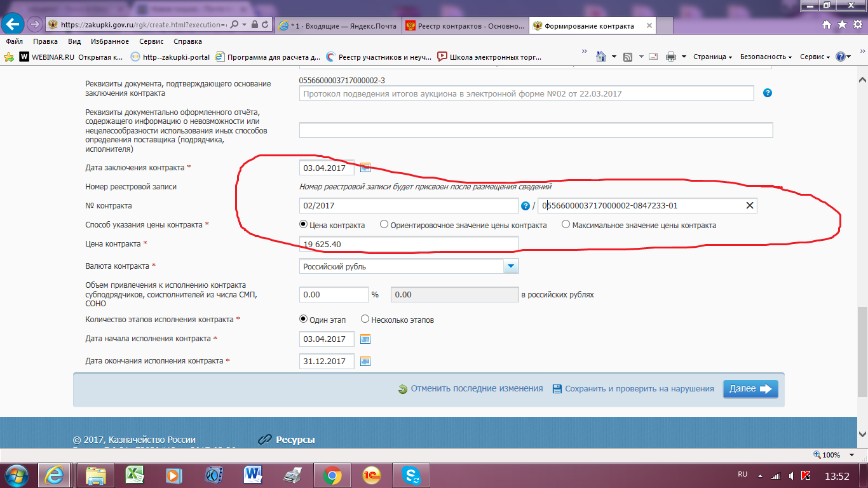
Task: Choose 'Несколько этапов' radio button
Action: 365,320
